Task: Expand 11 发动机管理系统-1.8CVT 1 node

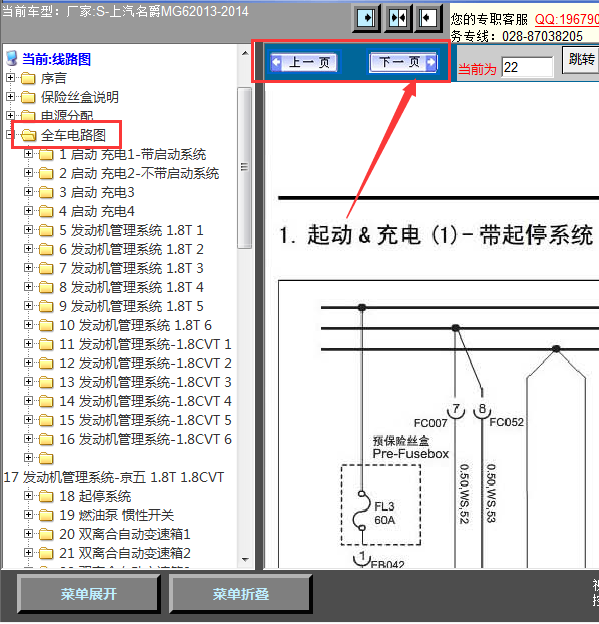Action: (x=28, y=343)
